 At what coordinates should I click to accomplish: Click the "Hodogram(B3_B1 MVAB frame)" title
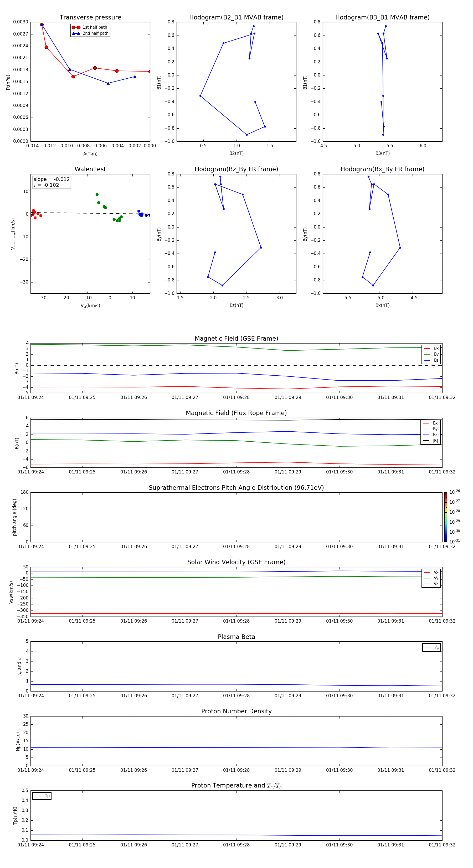pos(382,17)
